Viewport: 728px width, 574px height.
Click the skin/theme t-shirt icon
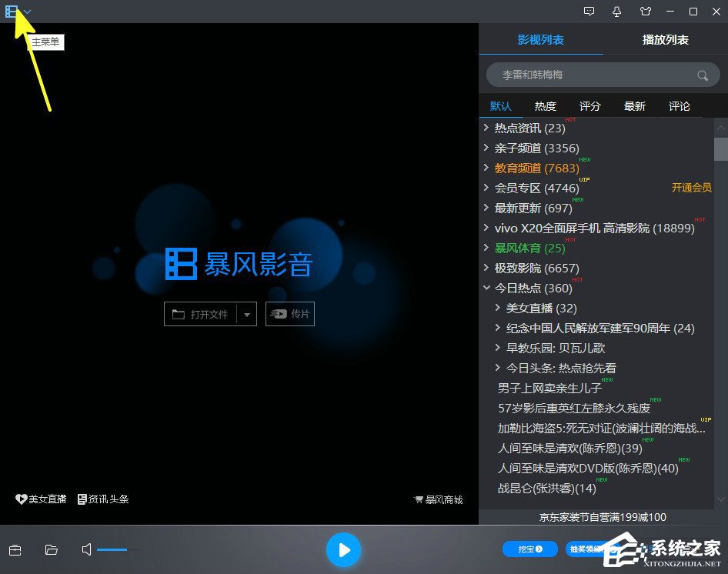pyautogui.click(x=646, y=12)
